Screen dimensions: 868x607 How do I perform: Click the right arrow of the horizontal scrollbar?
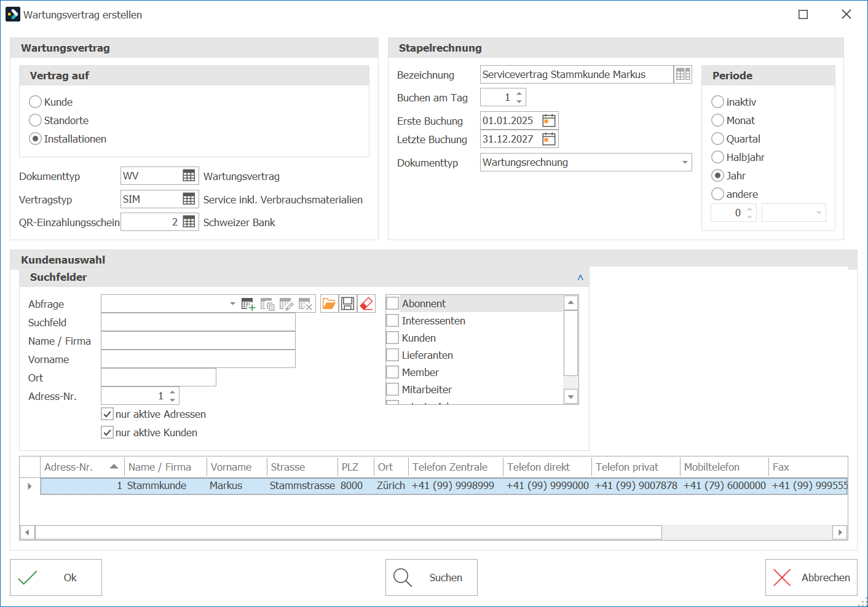tap(840, 532)
